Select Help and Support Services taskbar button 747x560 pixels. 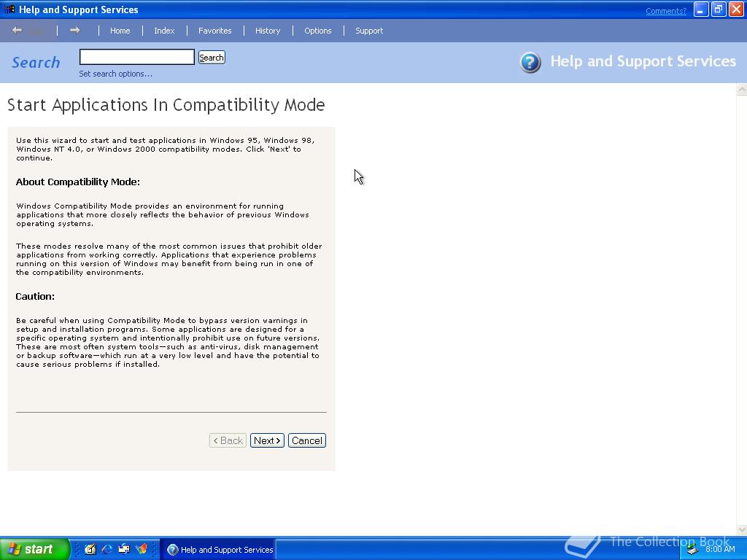(x=218, y=550)
